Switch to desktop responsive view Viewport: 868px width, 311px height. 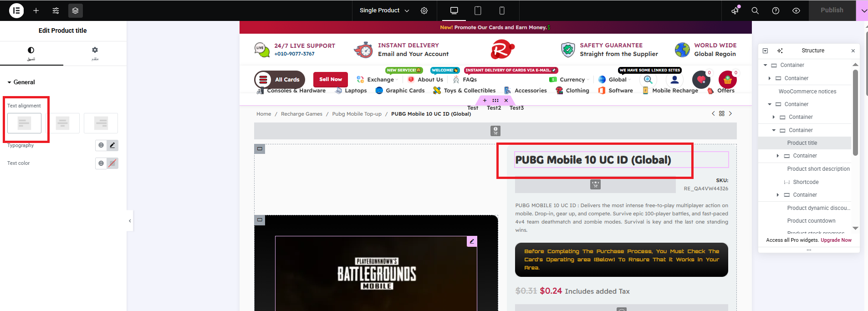point(454,10)
